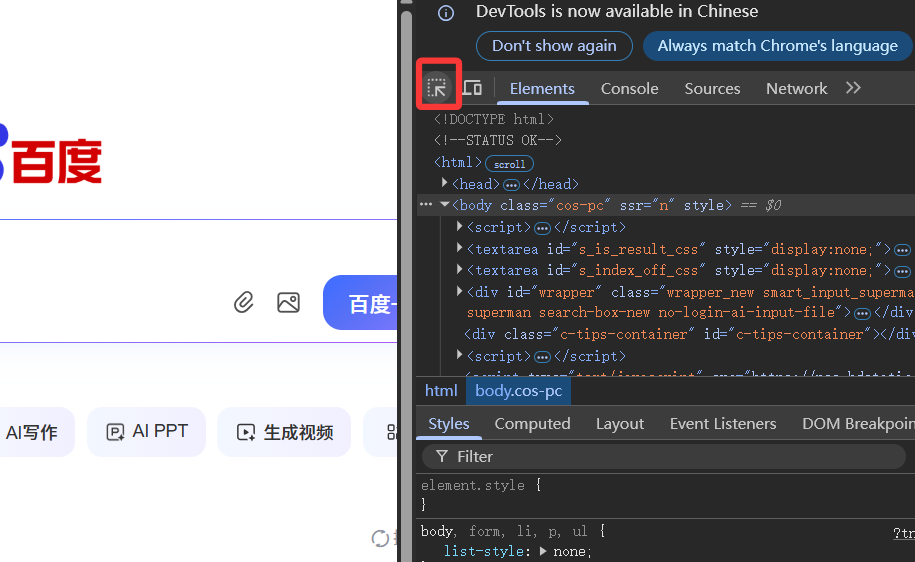Click ellipsis badge in second script node

tap(542, 357)
